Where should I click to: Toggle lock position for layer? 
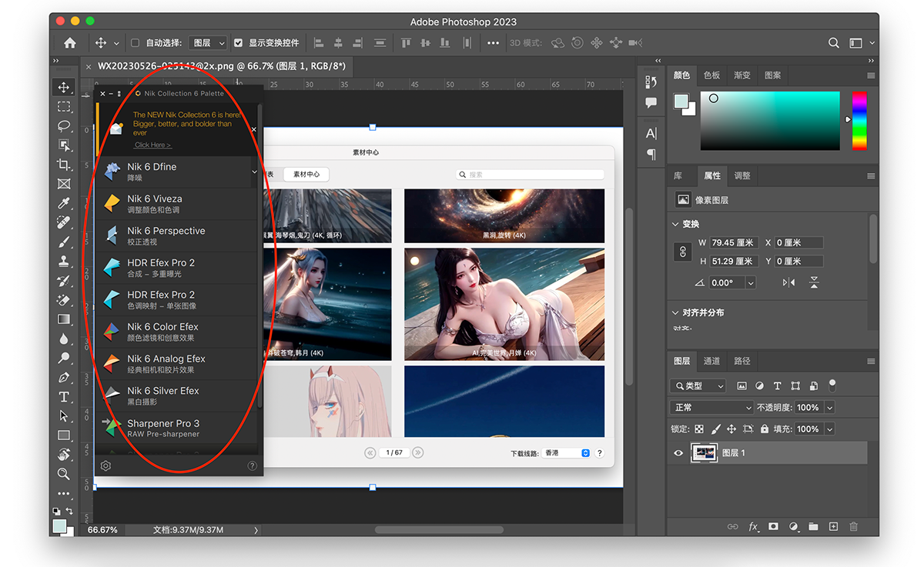731,429
